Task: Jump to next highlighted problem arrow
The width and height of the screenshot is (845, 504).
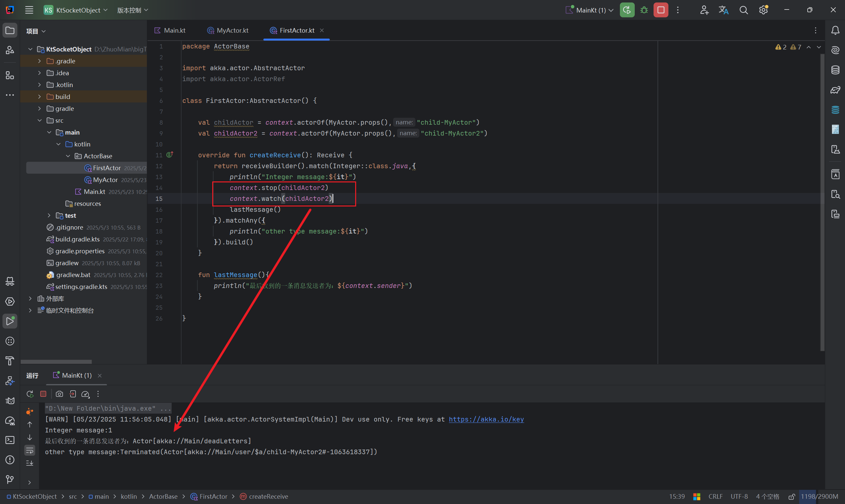Action: coord(819,47)
